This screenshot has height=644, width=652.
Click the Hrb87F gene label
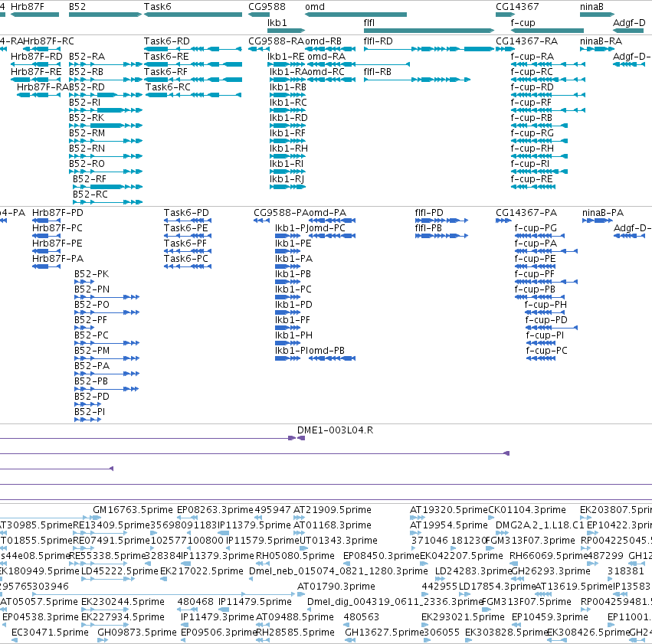pos(28,7)
